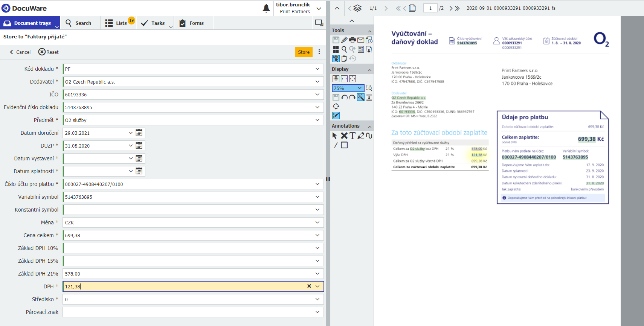Toggle the ABC text selection tool

336,58
